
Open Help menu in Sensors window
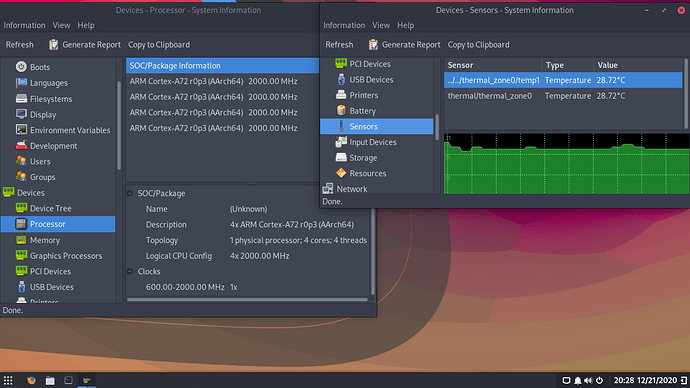point(405,25)
